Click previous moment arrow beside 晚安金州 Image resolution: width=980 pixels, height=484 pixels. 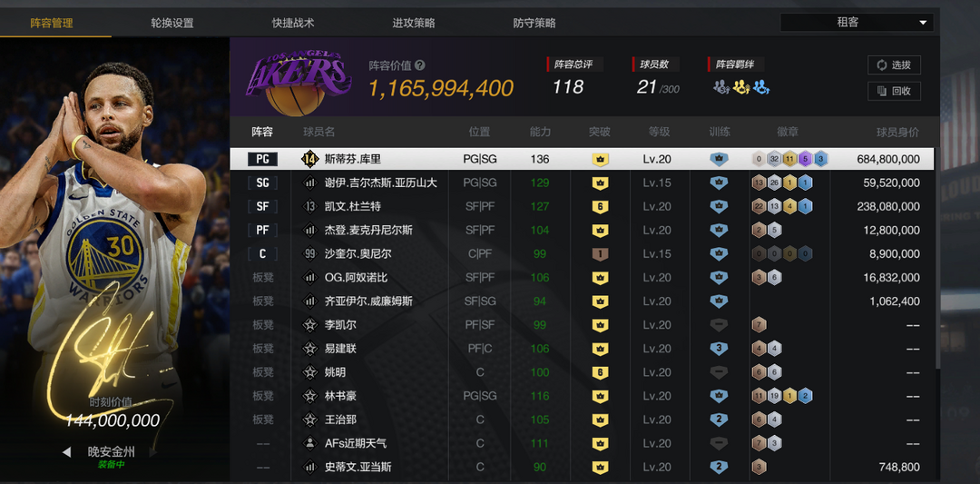point(66,451)
